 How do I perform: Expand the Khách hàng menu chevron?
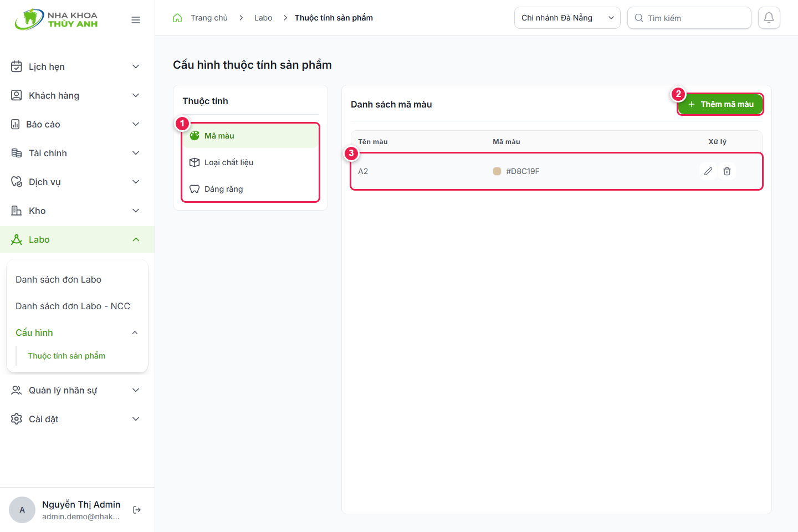coord(136,95)
